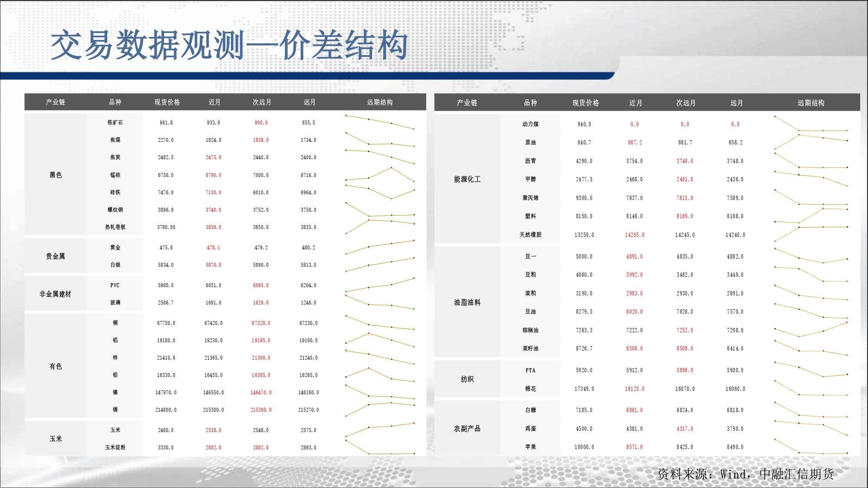Screen dimensions: 868x488
Task: Click the 锰硅 term structure sparkline
Action: click(380, 174)
